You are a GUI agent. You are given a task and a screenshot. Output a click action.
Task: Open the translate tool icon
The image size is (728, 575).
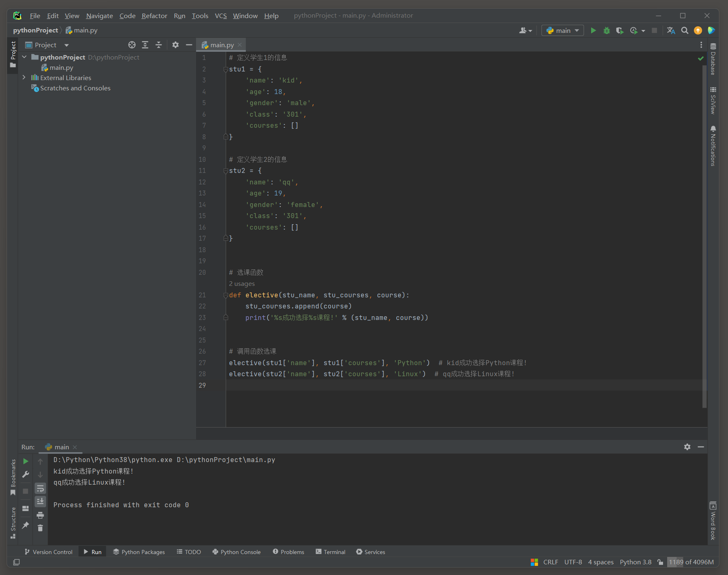tap(671, 30)
